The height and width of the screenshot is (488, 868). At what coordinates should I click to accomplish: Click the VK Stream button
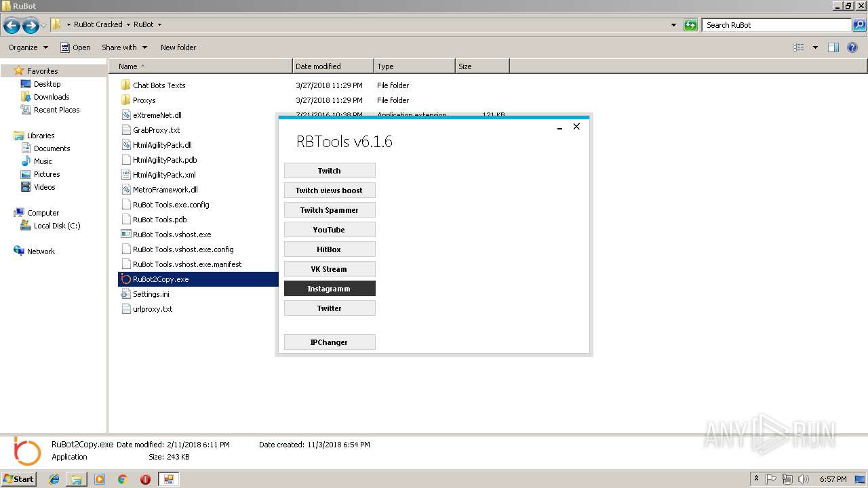tap(330, 269)
